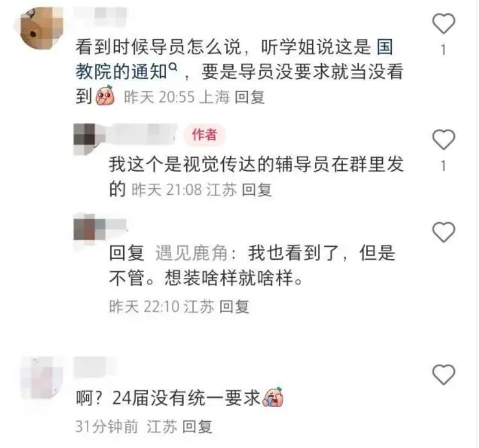The width and height of the screenshot is (479, 448).
Task: Click the crying emoji in last comment
Action: pos(273,397)
